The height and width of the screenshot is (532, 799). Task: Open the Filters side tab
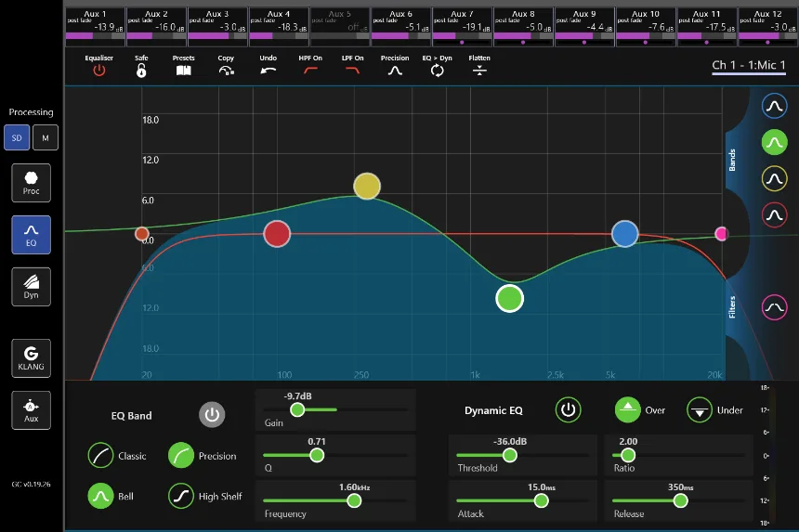pyautogui.click(x=732, y=307)
